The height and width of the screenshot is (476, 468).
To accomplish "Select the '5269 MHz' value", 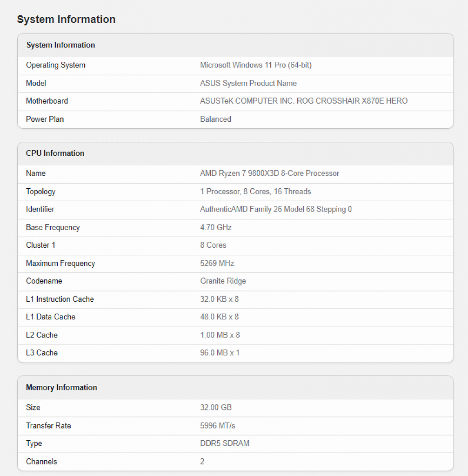I will [x=217, y=263].
